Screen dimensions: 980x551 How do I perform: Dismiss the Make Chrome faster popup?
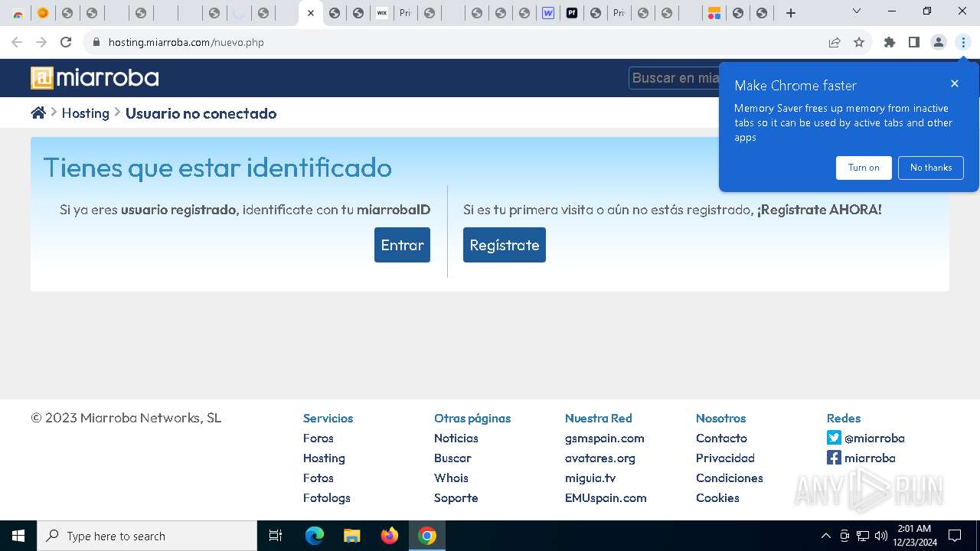click(x=955, y=83)
